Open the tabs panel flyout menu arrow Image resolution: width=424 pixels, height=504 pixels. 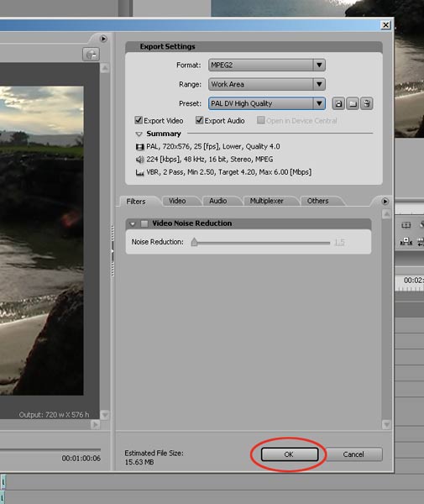(385, 202)
